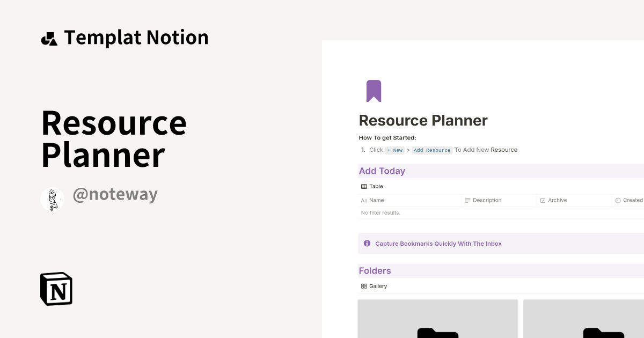Click the Aa icon on Name column
This screenshot has height=338, width=644.
tap(364, 200)
